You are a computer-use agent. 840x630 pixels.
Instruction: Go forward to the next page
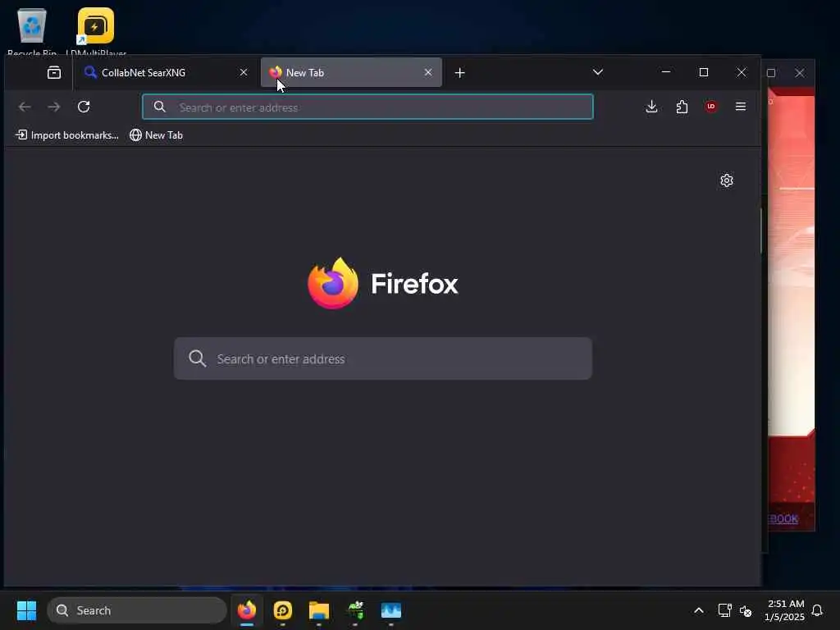(54, 107)
